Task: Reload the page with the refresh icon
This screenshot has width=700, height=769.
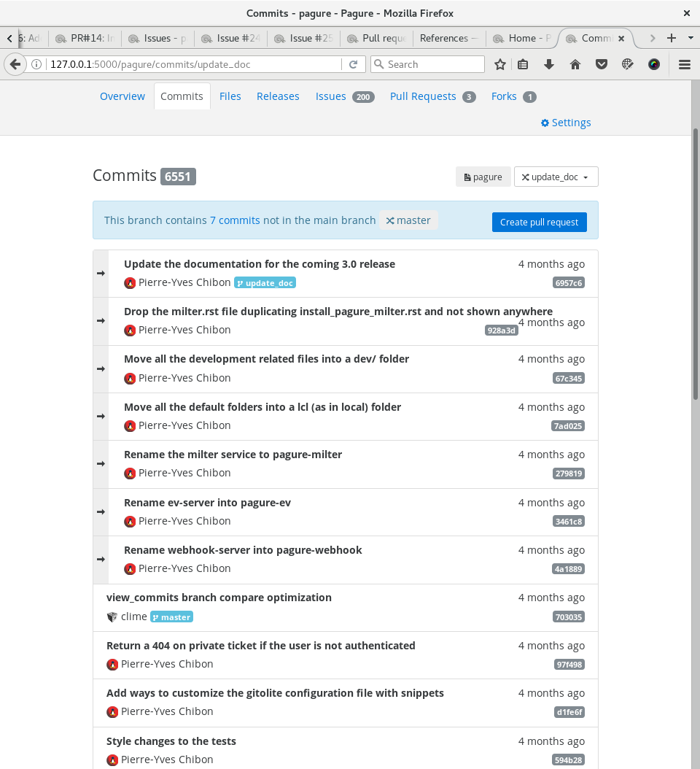Action: click(x=353, y=64)
